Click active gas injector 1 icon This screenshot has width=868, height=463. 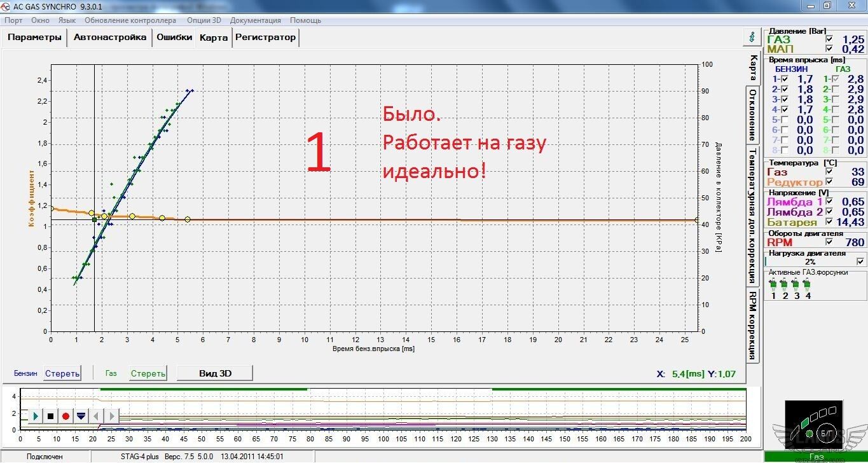click(x=773, y=283)
